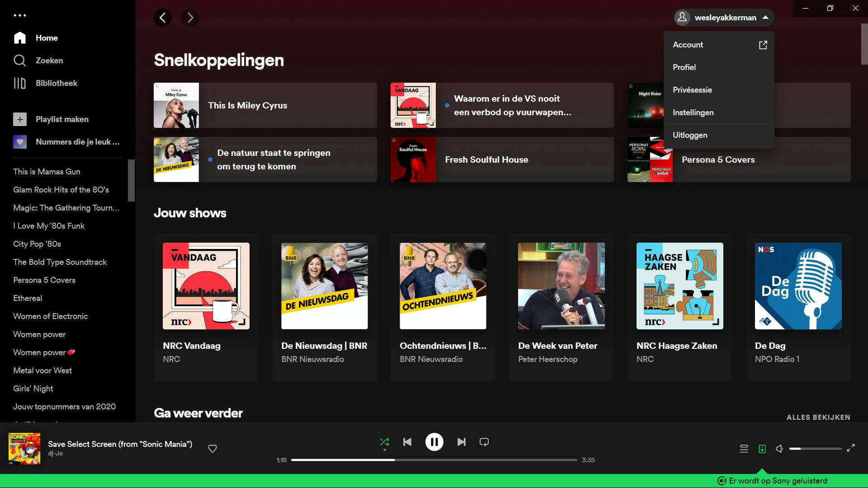Viewport: 868px width, 488px height.
Task: Collapse the wesleyakkerman user menu
Action: [724, 18]
